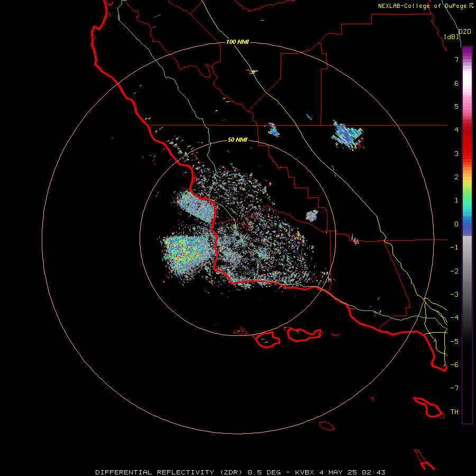Click the TH threshold label on scale
The image size is (476, 476).
point(454,412)
